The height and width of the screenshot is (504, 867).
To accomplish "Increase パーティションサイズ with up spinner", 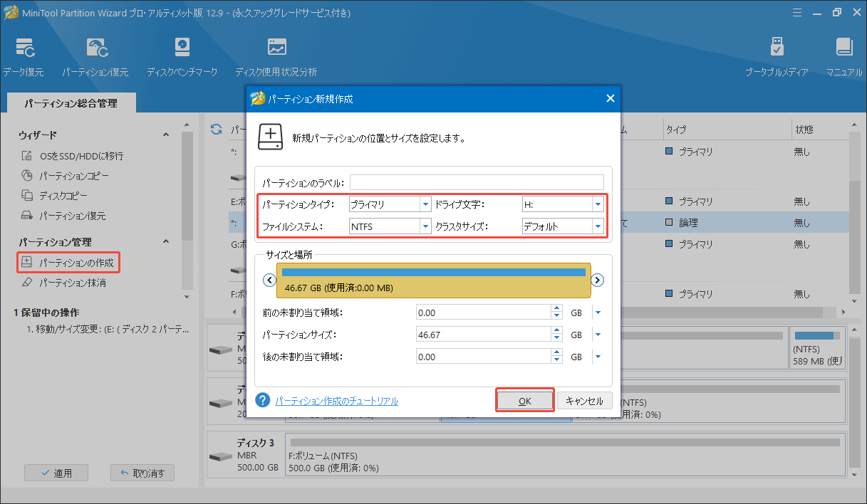I will tap(556, 331).
